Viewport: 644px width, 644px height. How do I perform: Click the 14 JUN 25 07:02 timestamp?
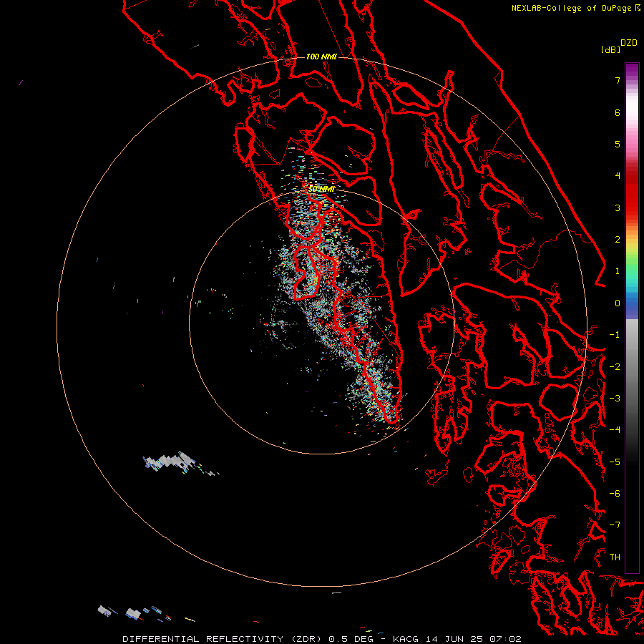[474, 639]
